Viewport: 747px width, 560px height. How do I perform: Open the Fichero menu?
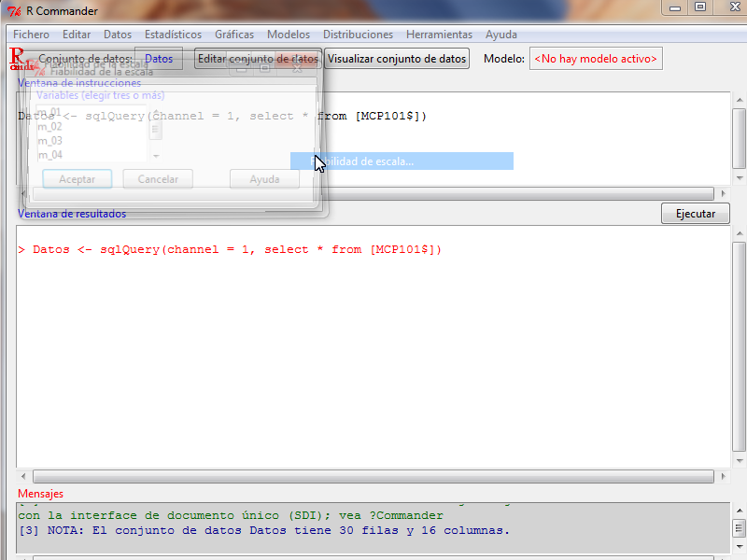(31, 35)
